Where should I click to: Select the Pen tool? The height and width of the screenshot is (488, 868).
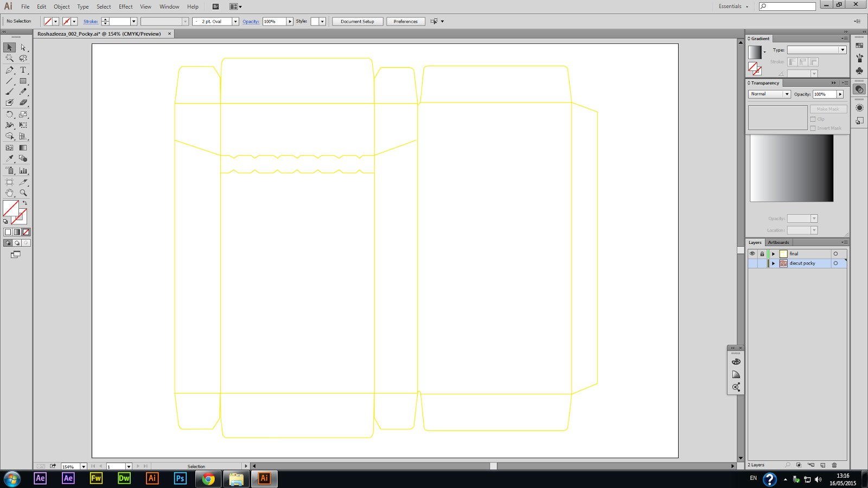[x=9, y=69]
